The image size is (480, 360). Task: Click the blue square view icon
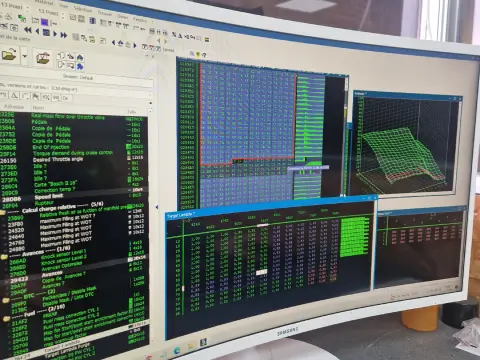[46, 33]
